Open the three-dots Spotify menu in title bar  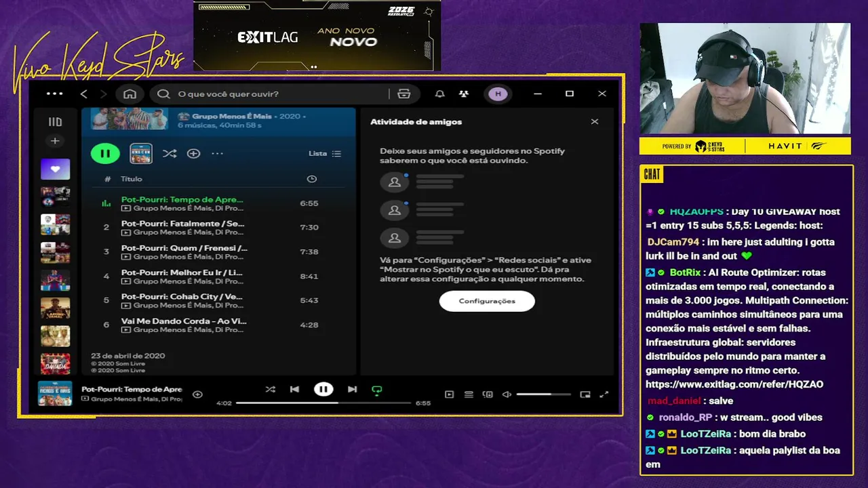click(55, 94)
